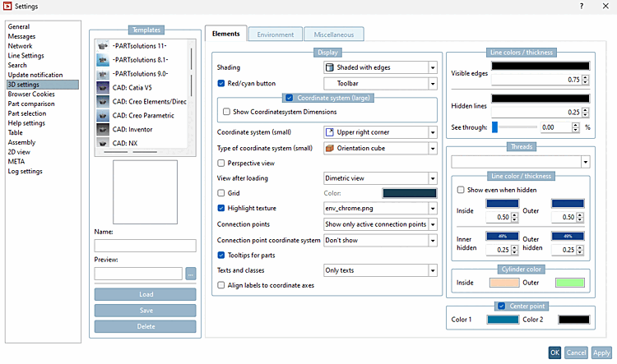Check Align labels to coordinate axes
Viewport: 617px width, 364px height.
point(221,285)
